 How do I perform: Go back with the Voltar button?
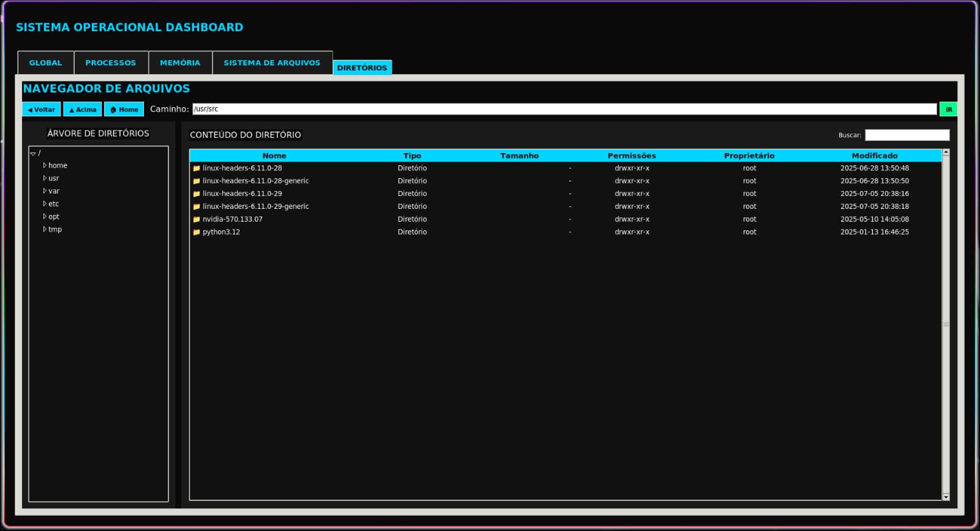(x=42, y=110)
